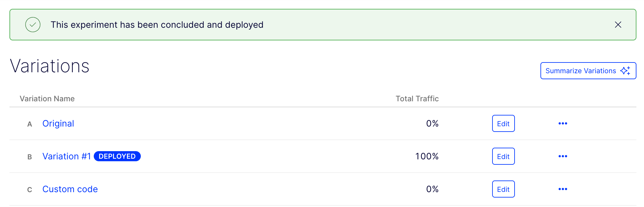
Task: Click the AI sparkle icon beside Summarize Variations
Action: [x=625, y=71]
